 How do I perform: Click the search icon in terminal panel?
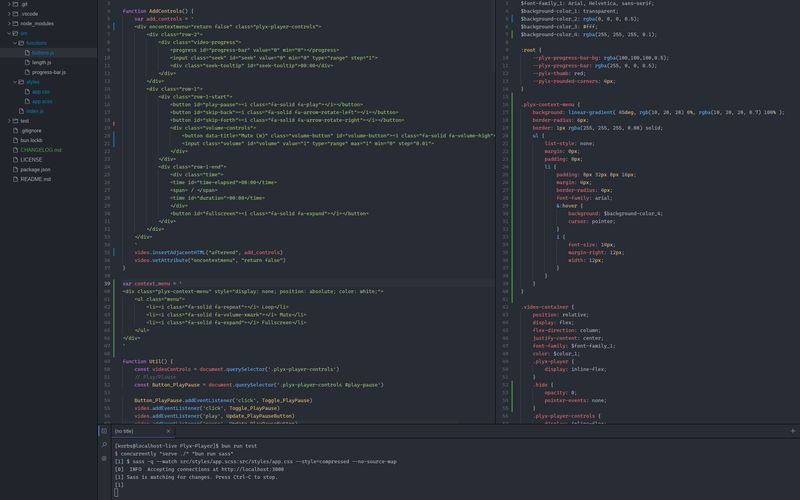104,445
